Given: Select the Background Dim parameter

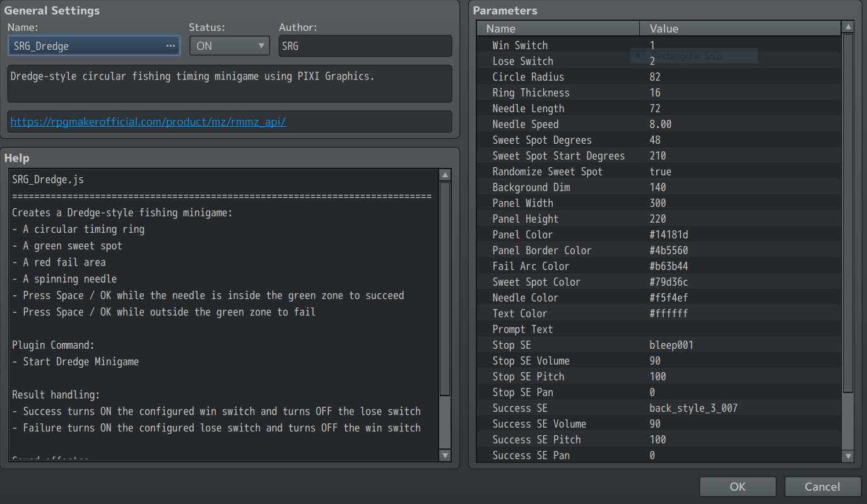Looking at the screenshot, I should [x=659, y=187].
